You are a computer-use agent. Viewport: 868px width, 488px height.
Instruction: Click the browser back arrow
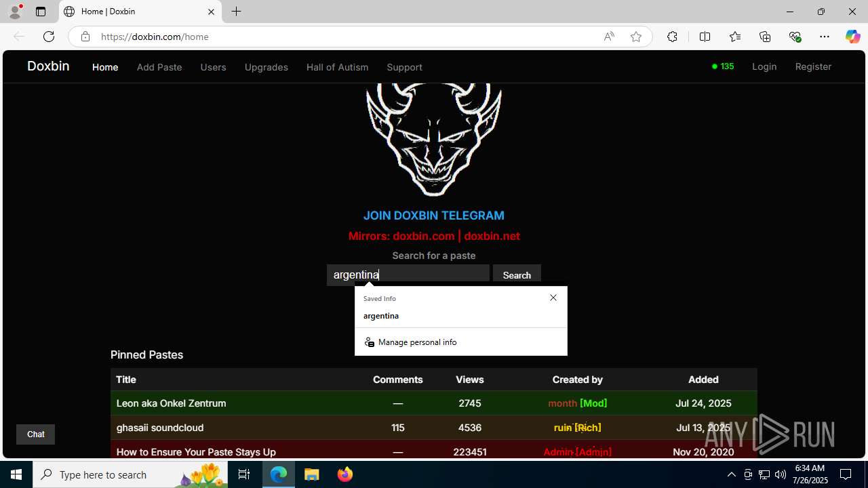(x=19, y=37)
